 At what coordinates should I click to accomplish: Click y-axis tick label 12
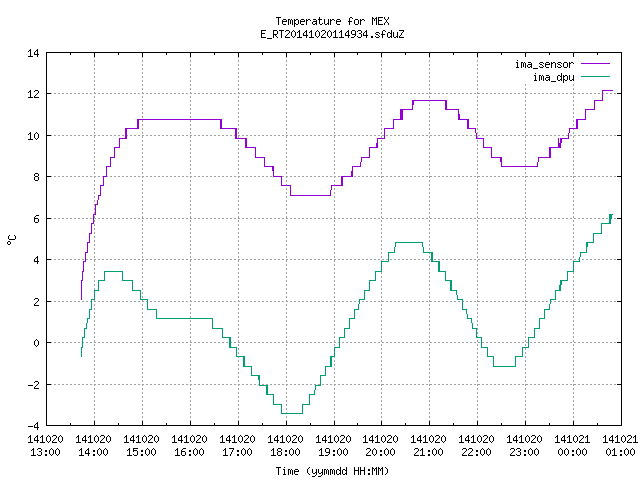coord(33,94)
